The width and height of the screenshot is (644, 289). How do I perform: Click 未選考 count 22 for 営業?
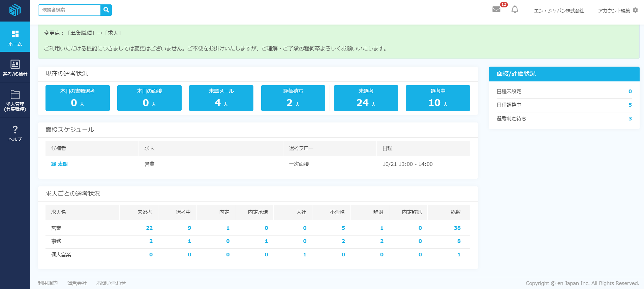(149, 228)
